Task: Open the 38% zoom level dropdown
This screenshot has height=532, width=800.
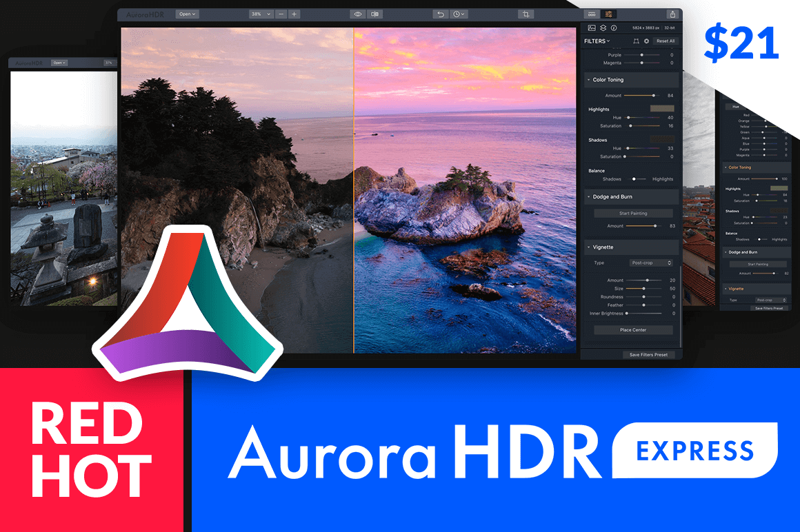Action: pyautogui.click(x=262, y=13)
